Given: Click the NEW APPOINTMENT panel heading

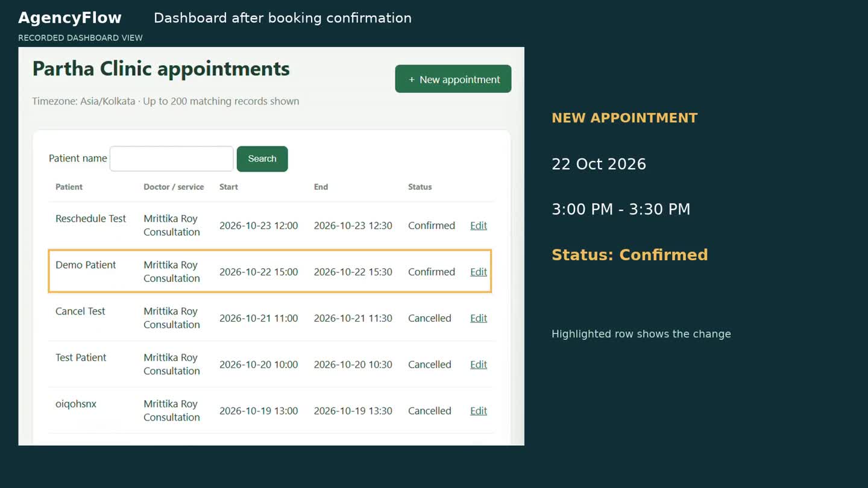Looking at the screenshot, I should tap(624, 118).
